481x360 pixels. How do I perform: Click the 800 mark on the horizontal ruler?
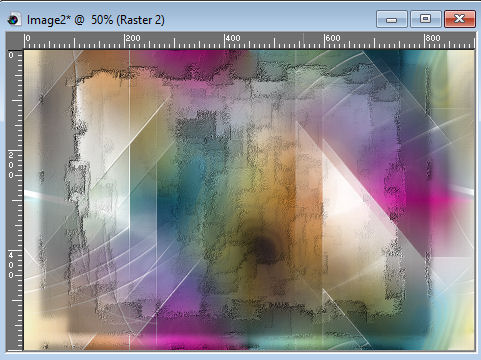pyautogui.click(x=433, y=38)
